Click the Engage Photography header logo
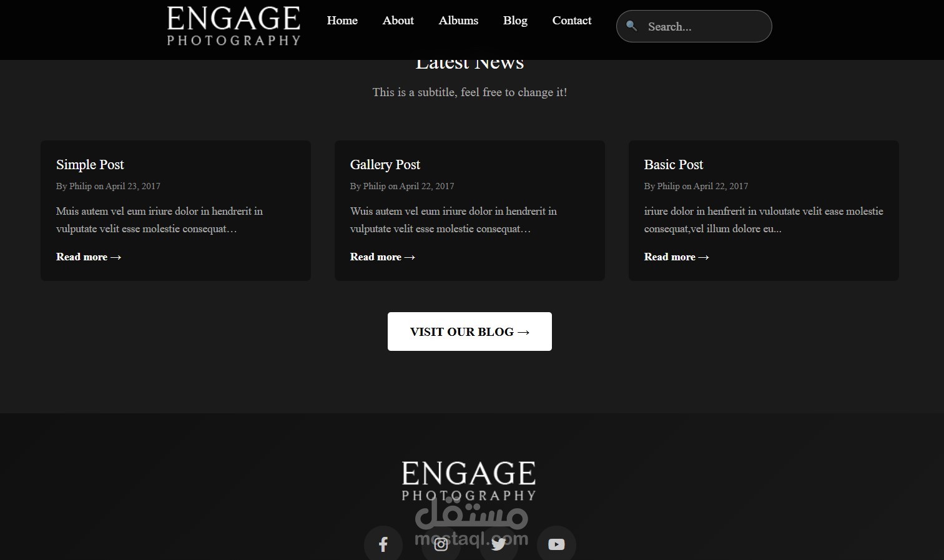 234,26
